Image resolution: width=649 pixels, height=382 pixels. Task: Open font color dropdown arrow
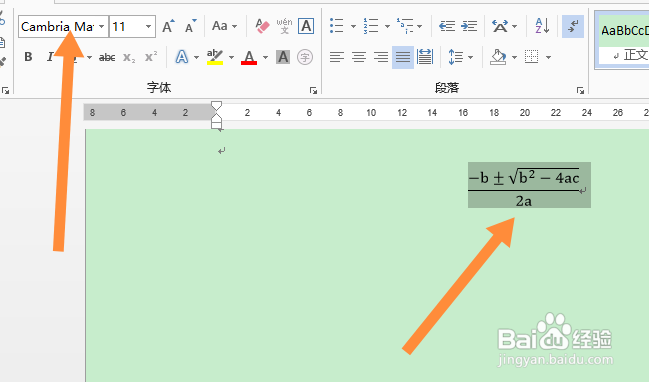coord(265,58)
